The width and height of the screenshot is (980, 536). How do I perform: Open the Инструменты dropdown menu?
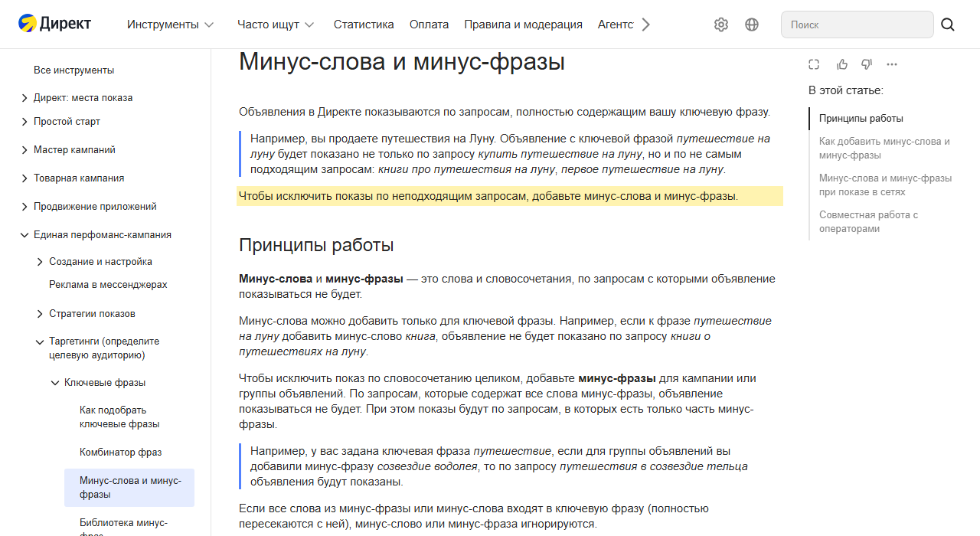[x=170, y=25]
